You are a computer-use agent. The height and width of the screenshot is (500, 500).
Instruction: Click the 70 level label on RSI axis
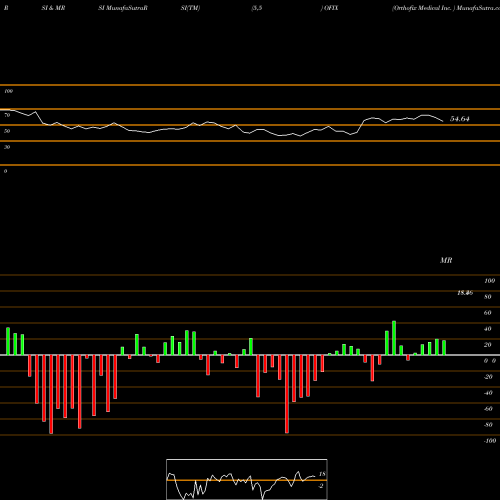coord(7,115)
